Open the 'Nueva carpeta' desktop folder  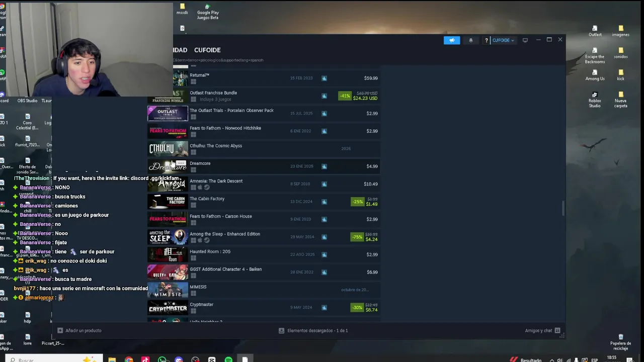click(620, 100)
